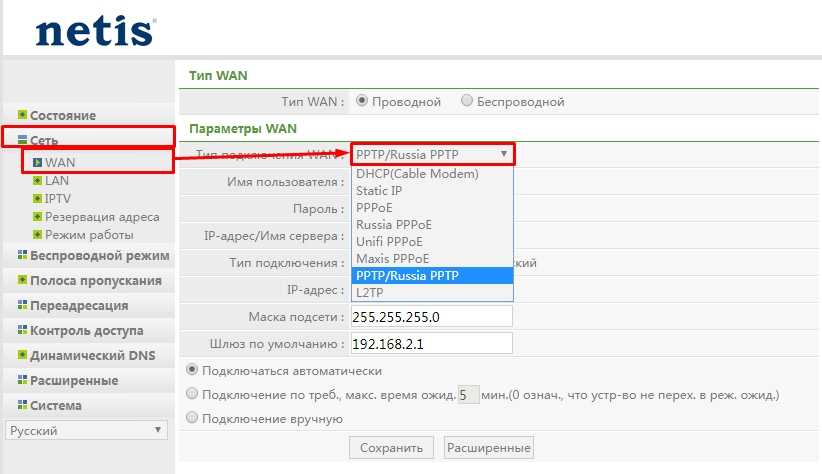Enable Подключаться автоматически option

tap(193, 370)
